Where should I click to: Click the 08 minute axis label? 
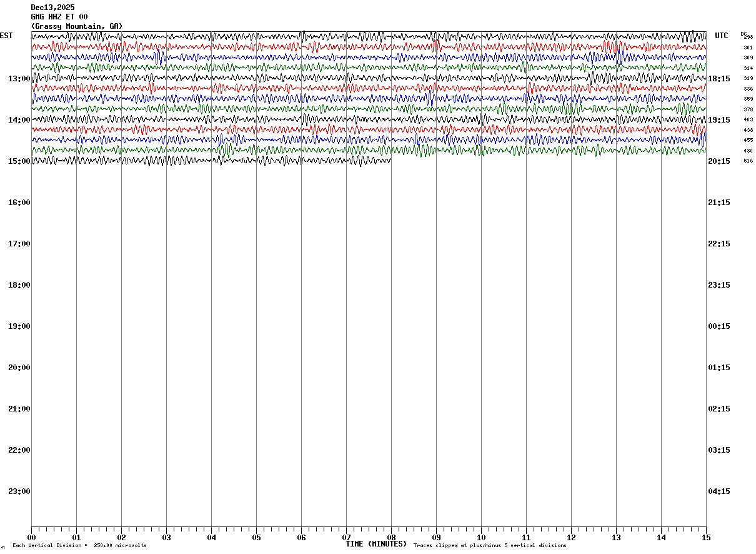tap(392, 538)
